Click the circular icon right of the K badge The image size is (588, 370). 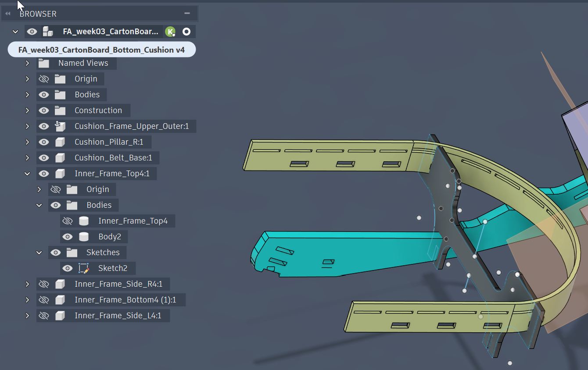point(186,31)
